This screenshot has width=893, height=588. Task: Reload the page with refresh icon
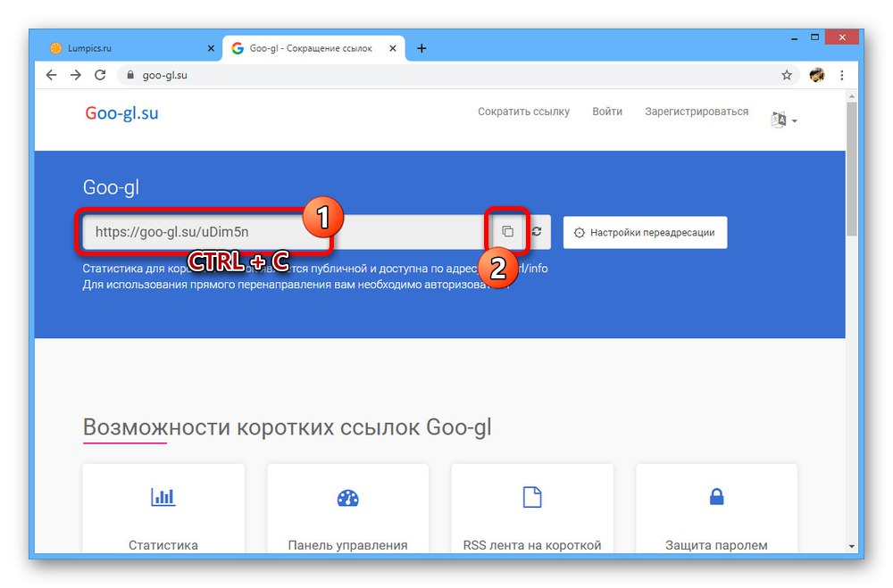click(100, 75)
